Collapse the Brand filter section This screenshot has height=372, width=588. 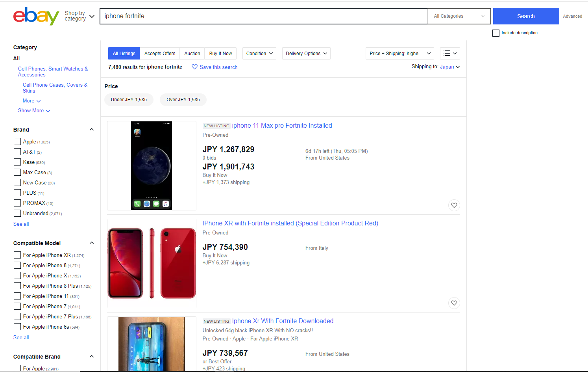(92, 130)
